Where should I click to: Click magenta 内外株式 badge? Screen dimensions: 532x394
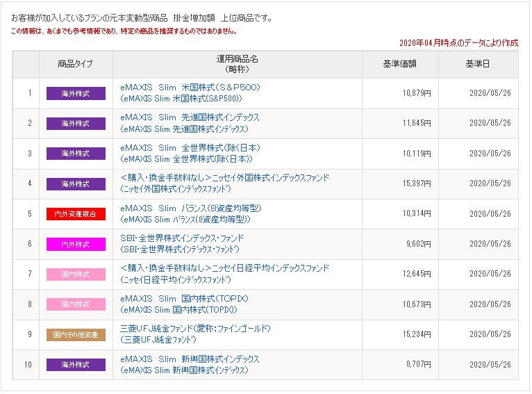(x=76, y=244)
